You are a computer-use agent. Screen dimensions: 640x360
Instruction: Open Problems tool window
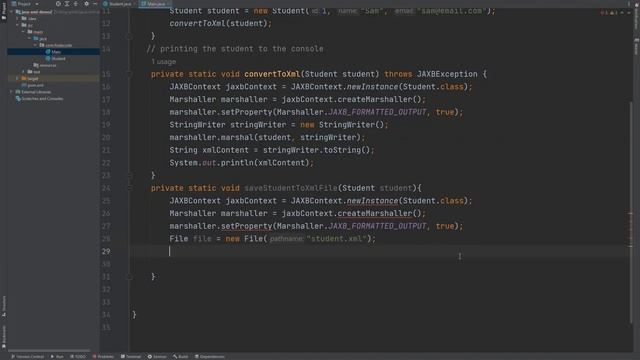coord(103,356)
